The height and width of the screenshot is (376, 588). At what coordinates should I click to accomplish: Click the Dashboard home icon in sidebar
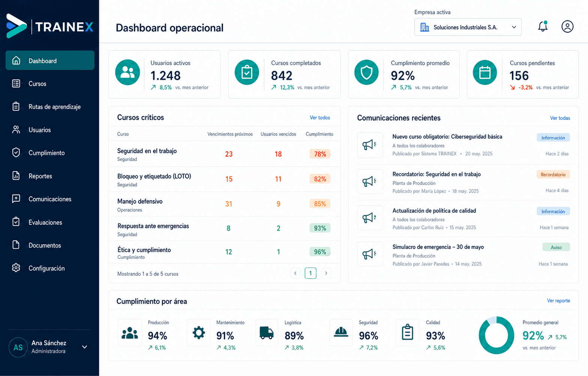coord(16,60)
